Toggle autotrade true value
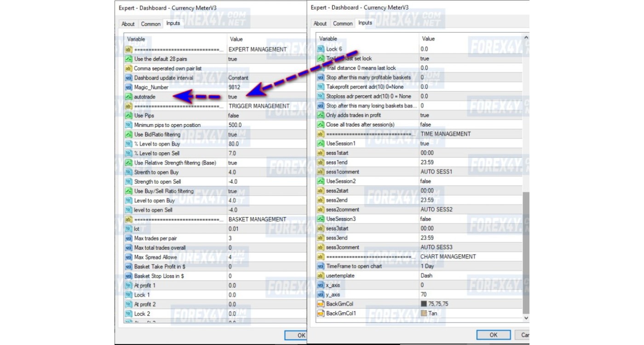The width and height of the screenshot is (644, 345). [x=266, y=97]
